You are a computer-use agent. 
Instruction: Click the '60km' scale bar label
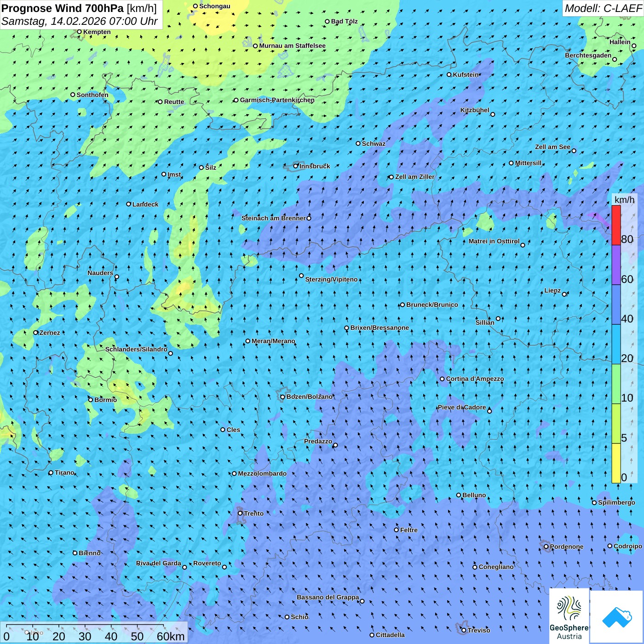tap(171, 636)
